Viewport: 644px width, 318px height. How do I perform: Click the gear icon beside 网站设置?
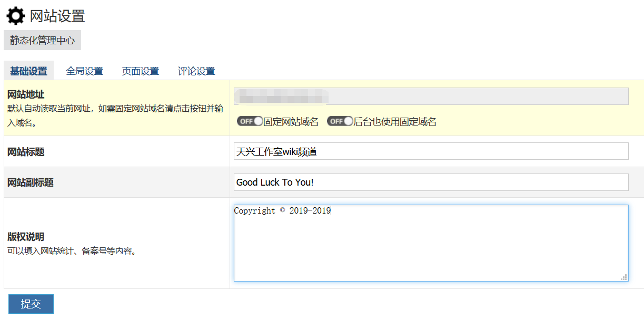point(15,16)
